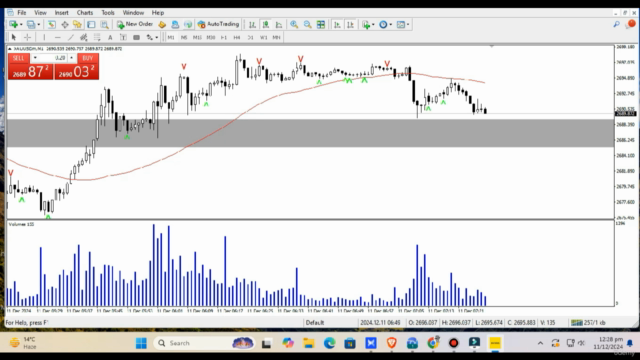Toggle the Auto Scroll chart icon

pos(337,24)
